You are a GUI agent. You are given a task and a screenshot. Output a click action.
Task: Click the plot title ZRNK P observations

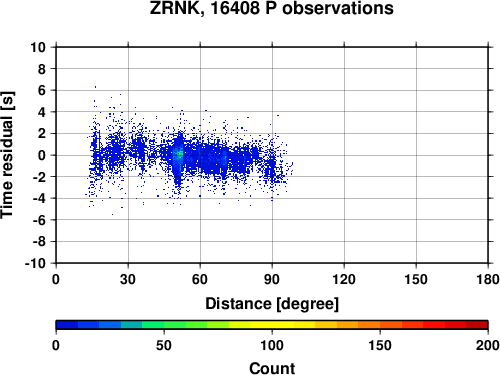click(271, 8)
